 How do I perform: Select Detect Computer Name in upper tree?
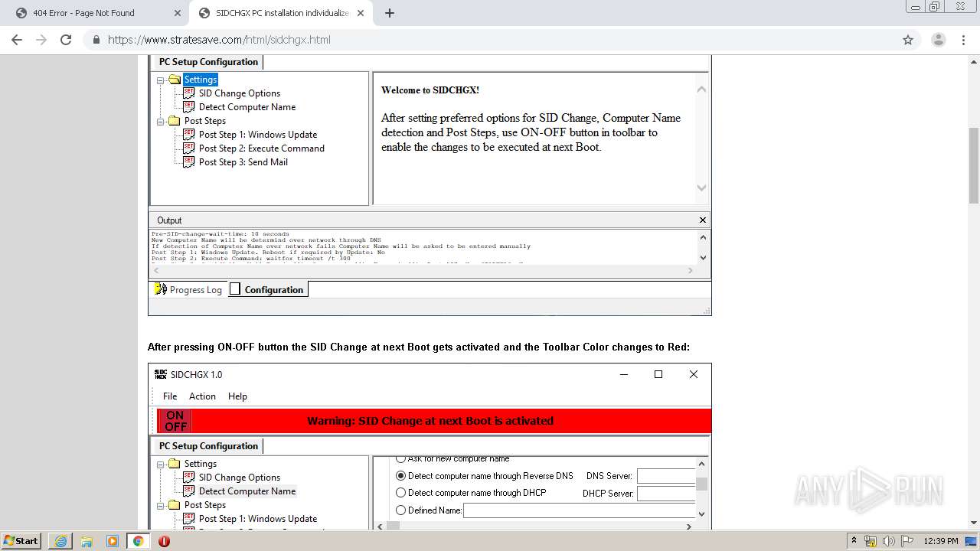click(247, 107)
